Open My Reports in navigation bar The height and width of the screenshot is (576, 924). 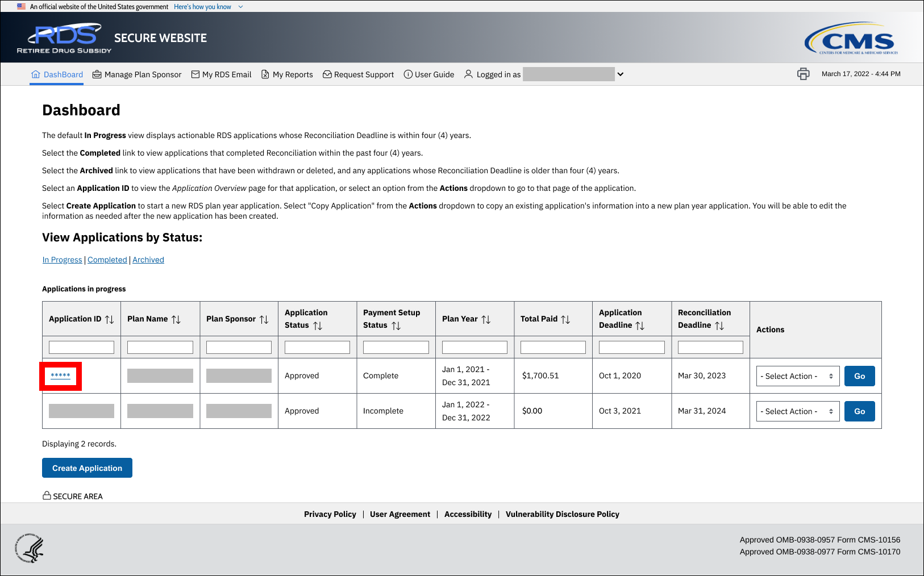[x=287, y=74]
